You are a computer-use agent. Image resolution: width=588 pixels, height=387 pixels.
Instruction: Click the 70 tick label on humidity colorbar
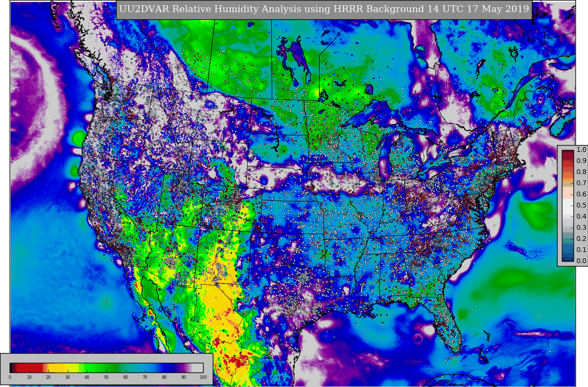(x=145, y=377)
